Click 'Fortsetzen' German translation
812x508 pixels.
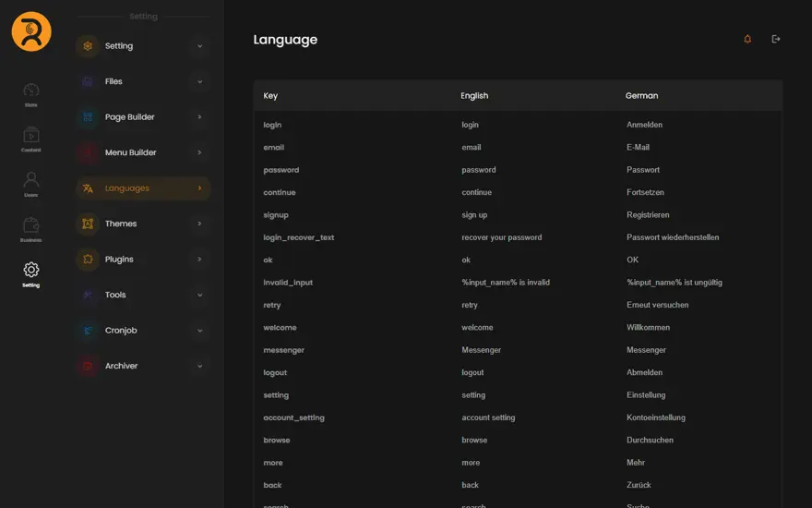pyautogui.click(x=645, y=192)
